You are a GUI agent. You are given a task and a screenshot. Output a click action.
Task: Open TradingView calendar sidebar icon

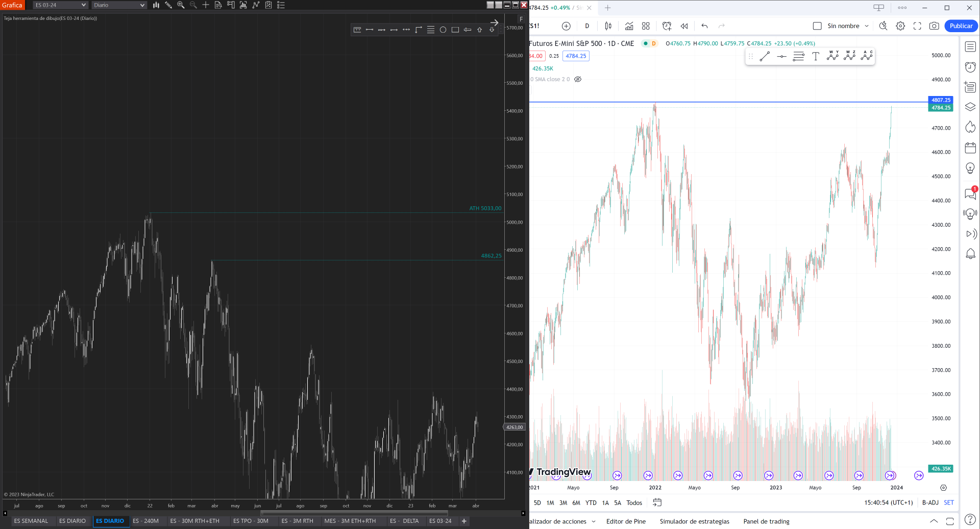pos(970,148)
